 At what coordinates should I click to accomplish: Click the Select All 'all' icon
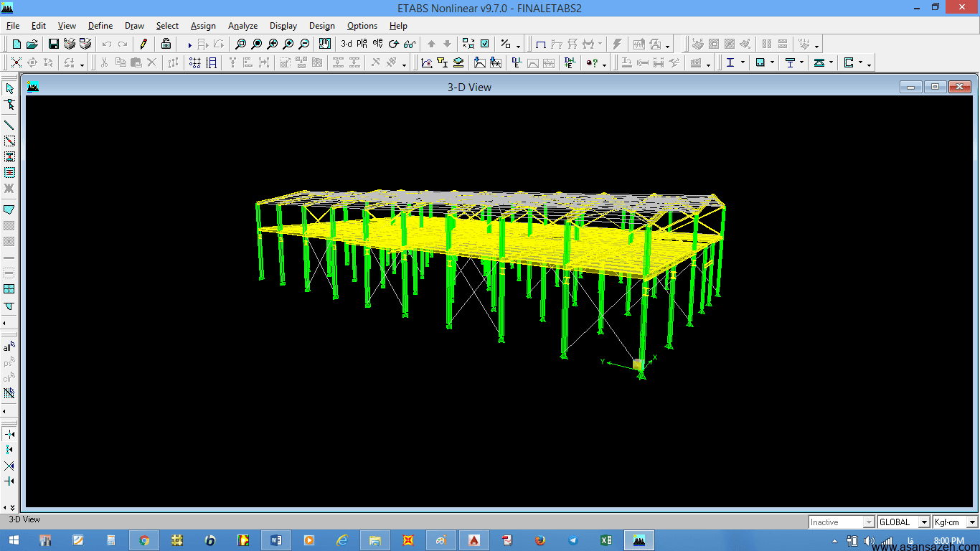(x=9, y=347)
